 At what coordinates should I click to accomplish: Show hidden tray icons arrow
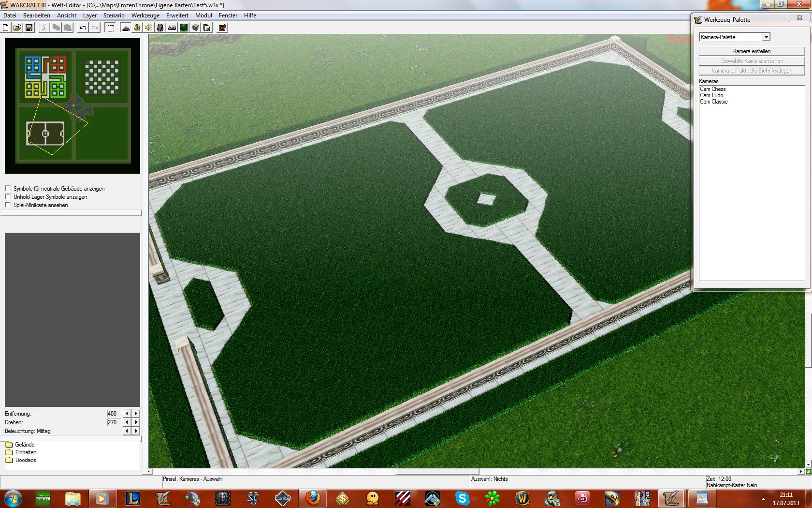(x=763, y=498)
